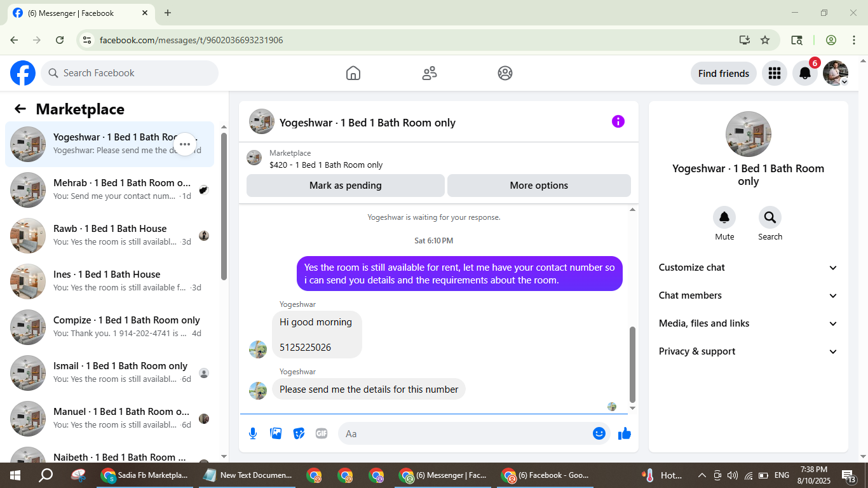This screenshot has width=868, height=488.
Task: Click the conversation list scrollbar
Action: point(224,207)
